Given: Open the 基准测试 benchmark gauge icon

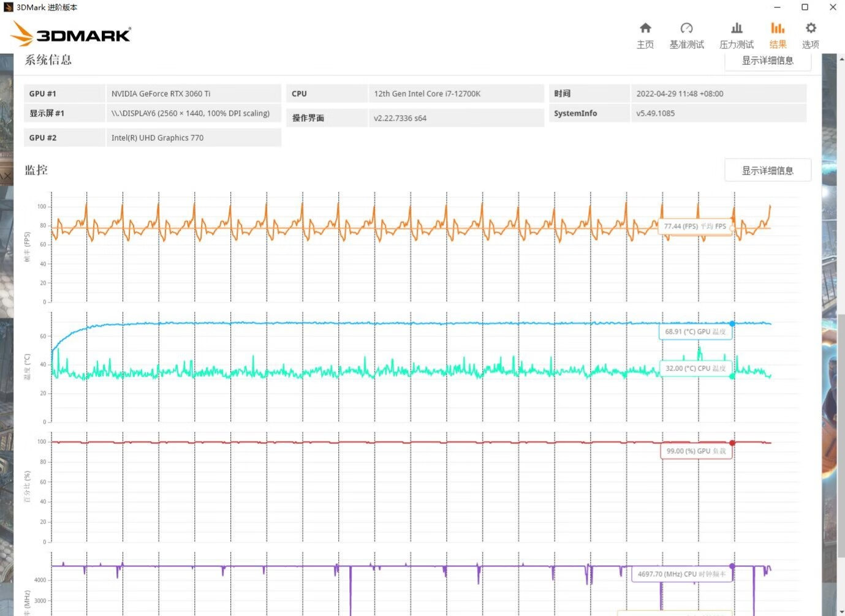Looking at the screenshot, I should click(686, 28).
